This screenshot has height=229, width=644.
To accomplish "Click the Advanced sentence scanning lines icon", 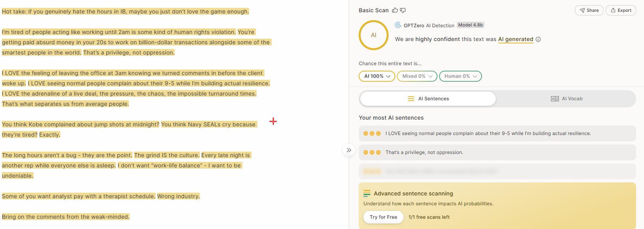I will (367, 193).
